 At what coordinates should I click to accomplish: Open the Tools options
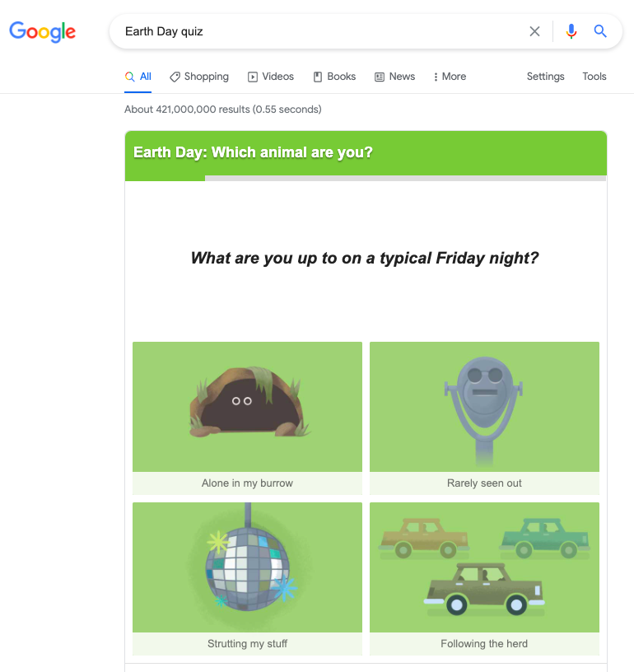coord(594,76)
